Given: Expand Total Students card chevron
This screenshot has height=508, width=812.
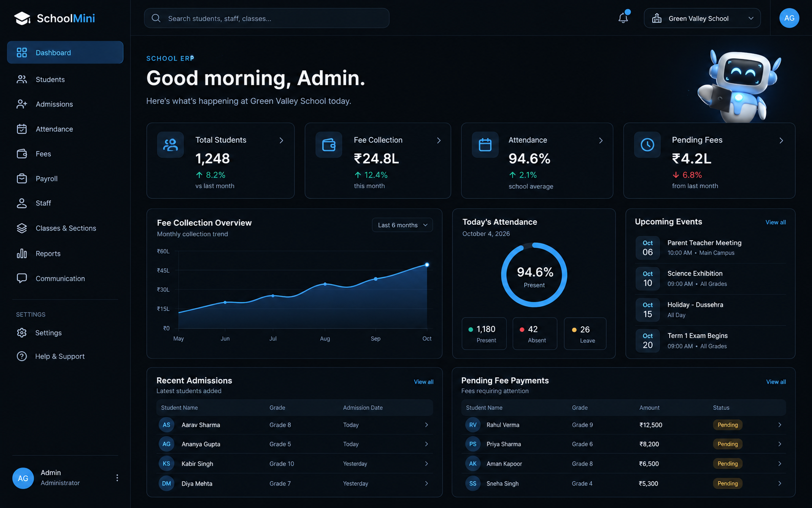Looking at the screenshot, I should tap(281, 140).
